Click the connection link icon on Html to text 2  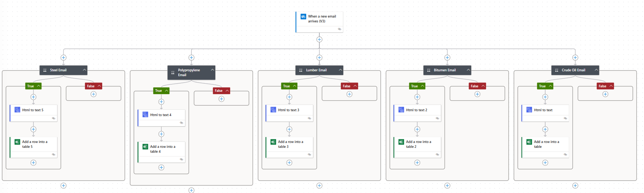437,118
